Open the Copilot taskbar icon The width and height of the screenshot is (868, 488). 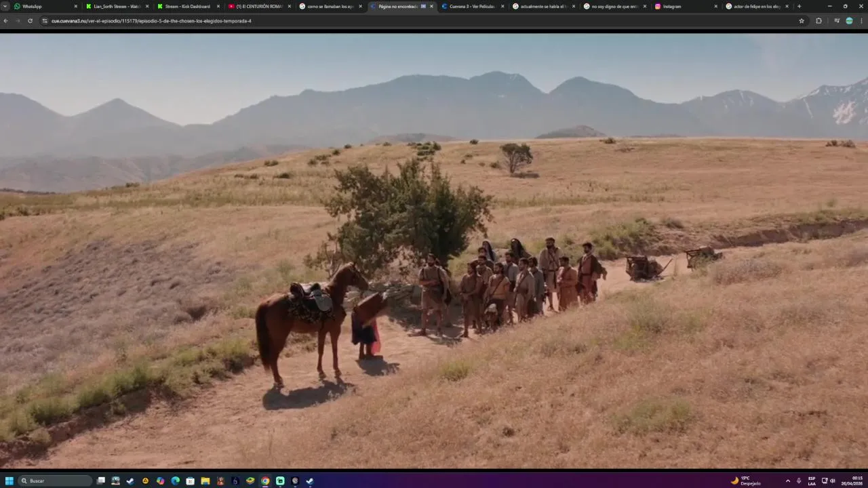(x=160, y=481)
